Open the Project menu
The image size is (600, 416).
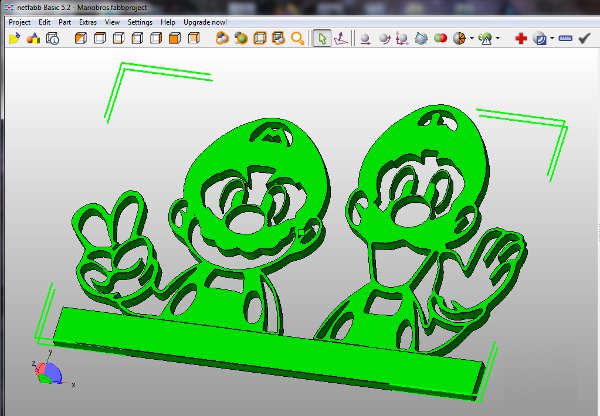[x=20, y=22]
